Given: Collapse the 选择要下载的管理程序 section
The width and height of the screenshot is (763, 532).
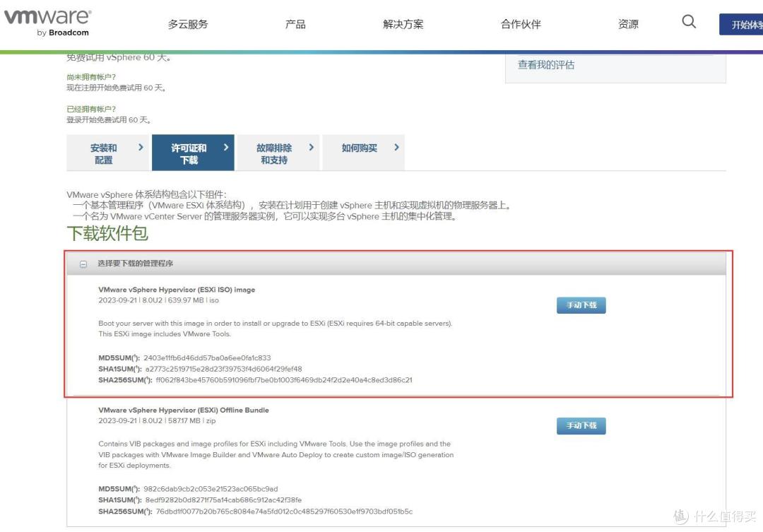Looking at the screenshot, I should tap(83, 264).
